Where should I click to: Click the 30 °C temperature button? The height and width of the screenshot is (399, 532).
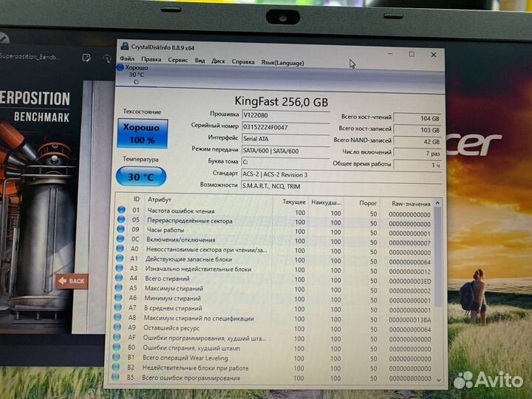point(141,177)
